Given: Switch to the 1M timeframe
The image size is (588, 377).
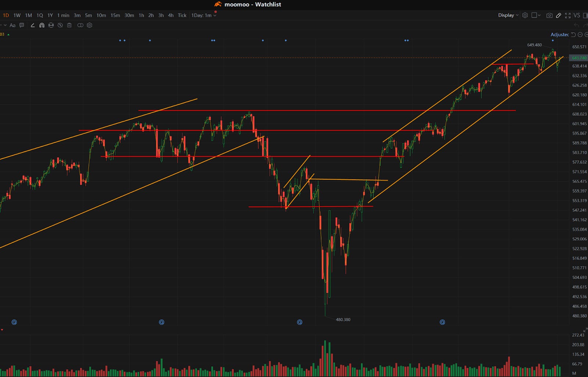Looking at the screenshot, I should (x=28, y=15).
